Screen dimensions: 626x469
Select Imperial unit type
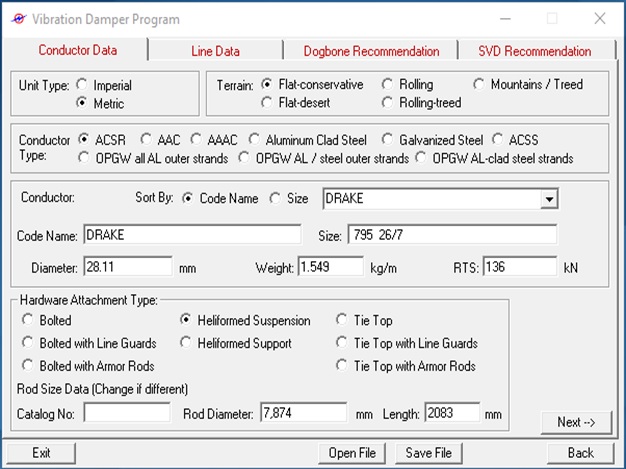click(x=82, y=85)
